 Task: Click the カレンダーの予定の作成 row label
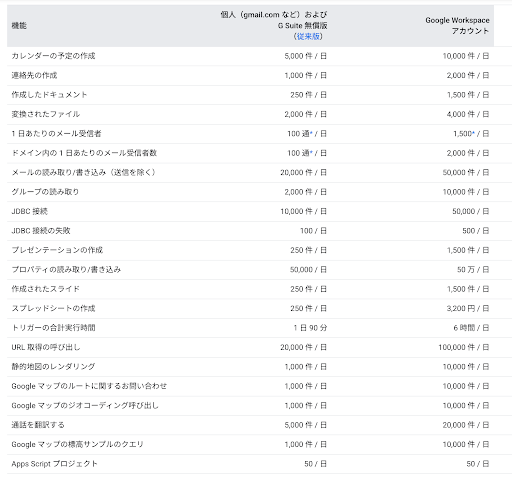click(53, 56)
